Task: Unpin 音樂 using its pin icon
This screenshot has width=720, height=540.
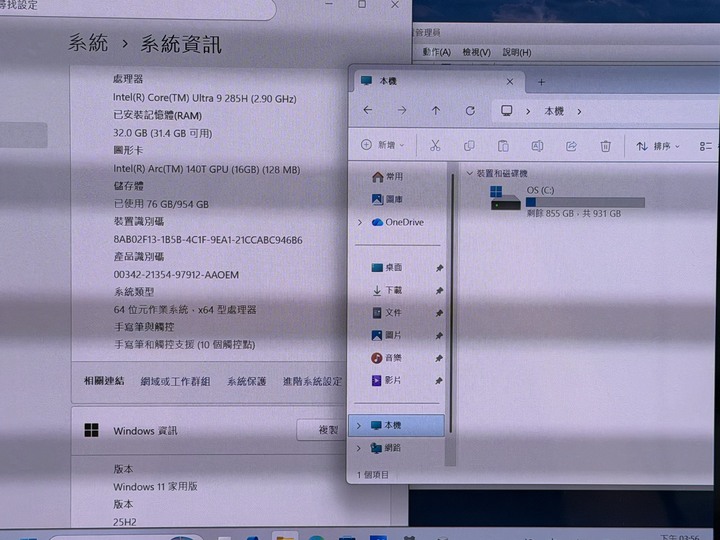Action: point(439,358)
